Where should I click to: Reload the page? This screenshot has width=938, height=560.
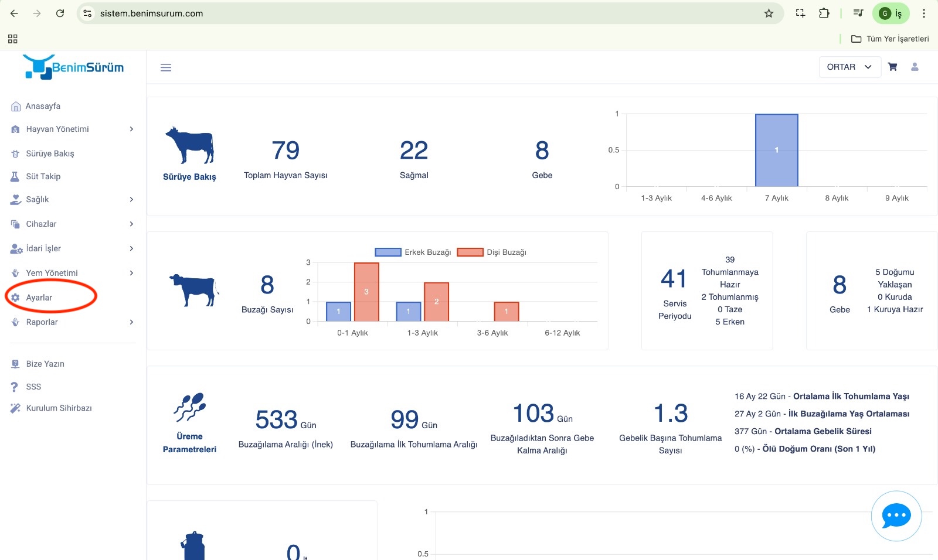click(x=60, y=13)
